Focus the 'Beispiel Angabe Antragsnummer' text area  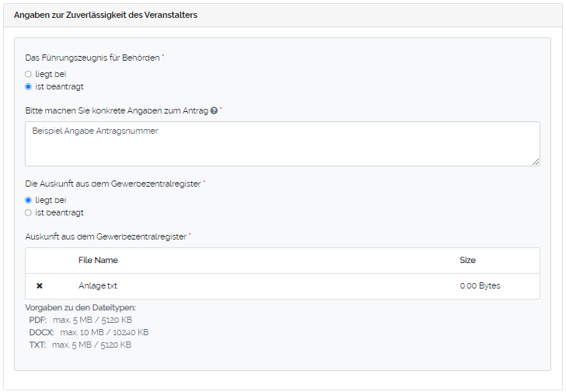(282, 144)
